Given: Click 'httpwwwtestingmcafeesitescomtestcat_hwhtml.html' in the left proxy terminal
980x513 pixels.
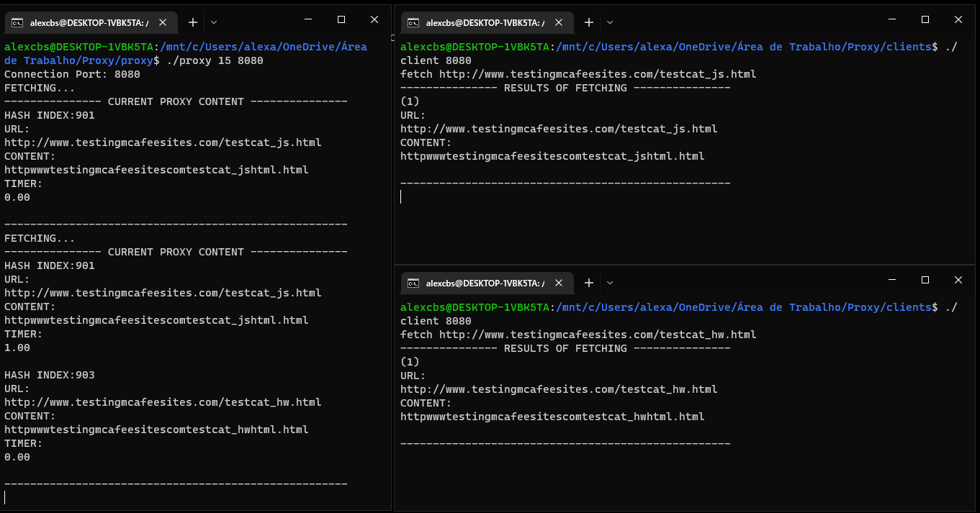Looking at the screenshot, I should 156,430.
